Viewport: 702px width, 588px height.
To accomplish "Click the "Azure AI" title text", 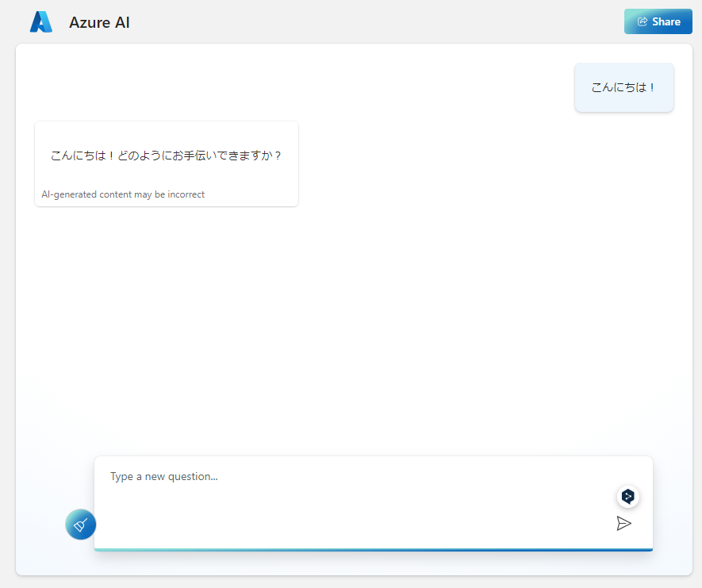I will [x=99, y=23].
